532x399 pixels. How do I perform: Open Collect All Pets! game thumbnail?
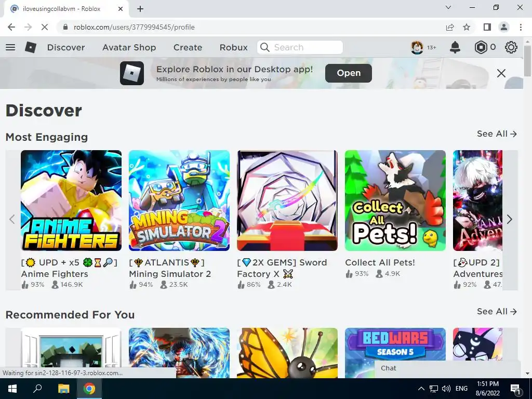click(x=395, y=201)
